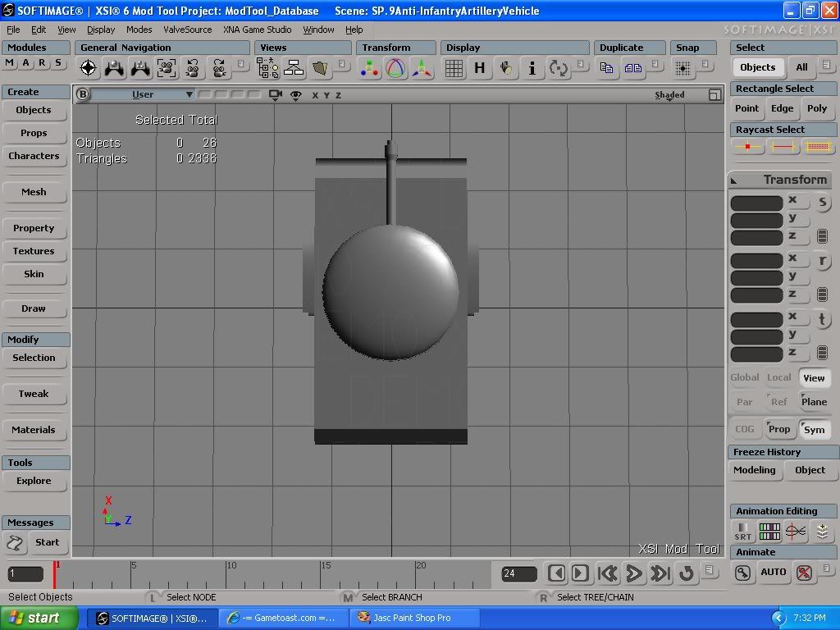Click the Windows start button
This screenshot has height=630, width=840.
click(x=38, y=618)
